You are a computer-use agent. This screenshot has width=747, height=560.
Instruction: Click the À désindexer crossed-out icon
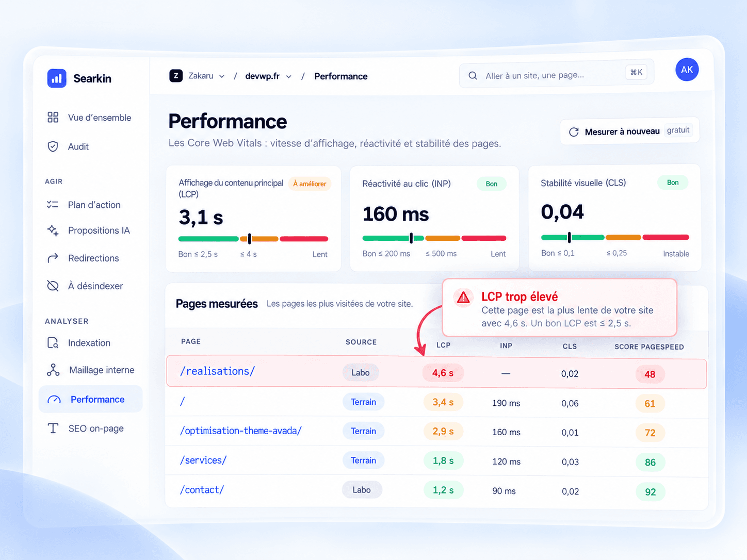point(53,286)
